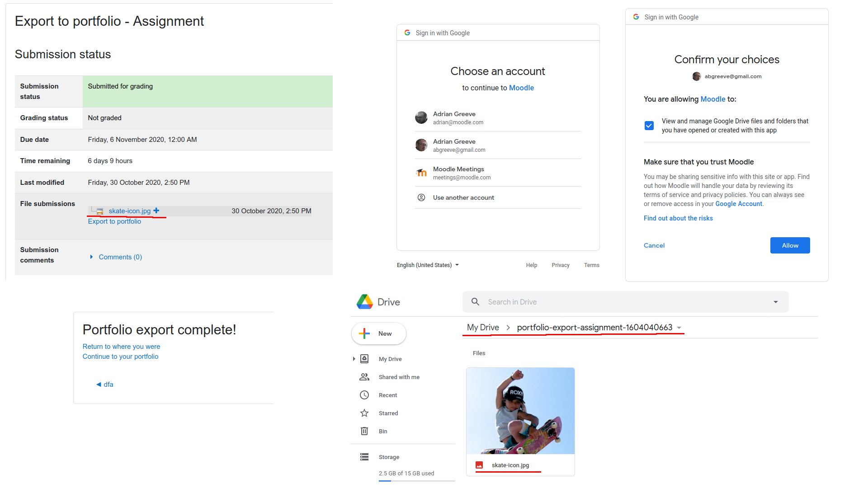Click Return to where you were link
This screenshot has width=868, height=488.
[x=121, y=346]
